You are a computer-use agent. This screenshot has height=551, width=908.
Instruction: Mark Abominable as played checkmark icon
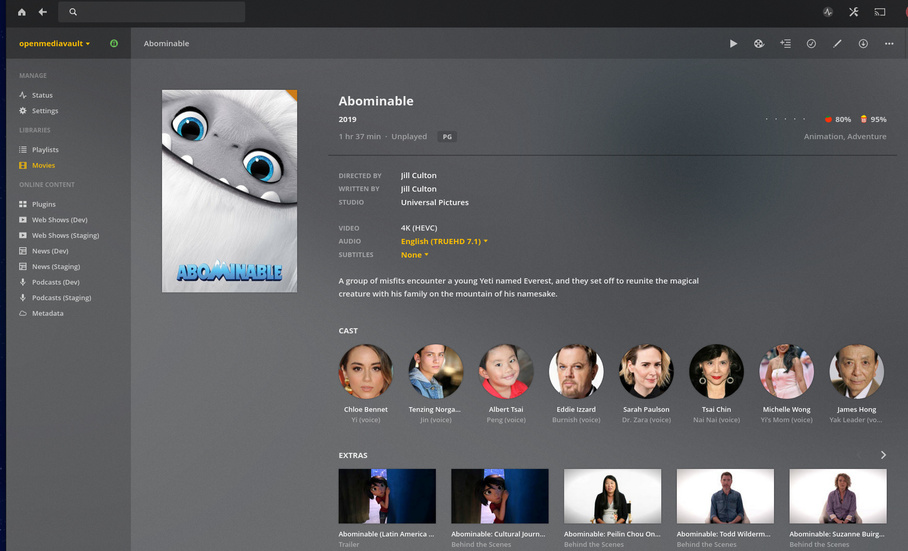pyautogui.click(x=811, y=43)
